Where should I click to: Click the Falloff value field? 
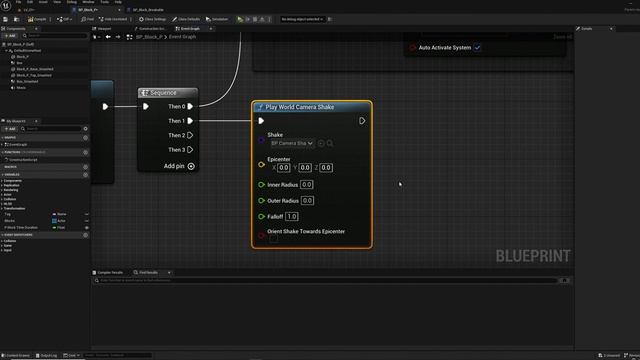tap(292, 217)
